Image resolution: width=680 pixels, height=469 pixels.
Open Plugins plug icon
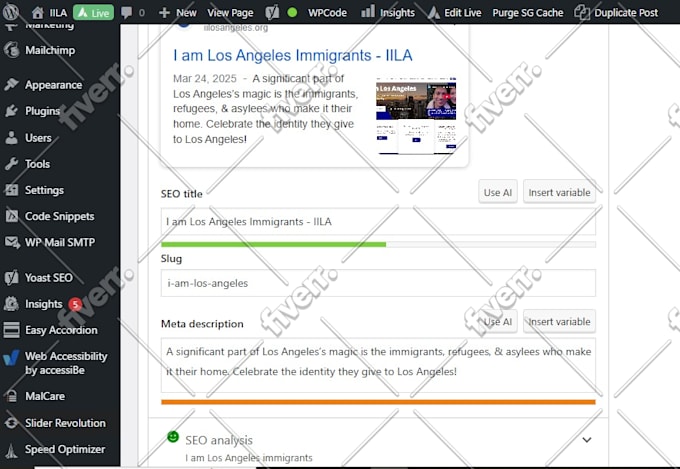pos(12,111)
